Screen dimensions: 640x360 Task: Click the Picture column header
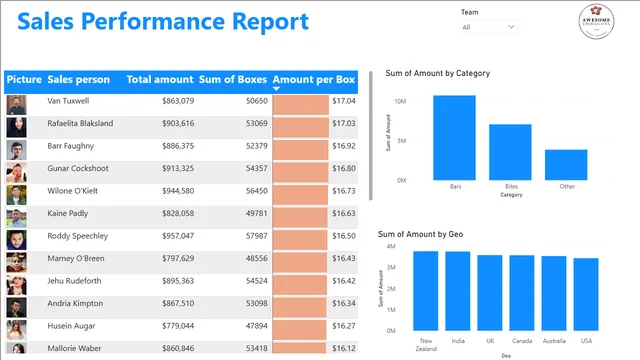pyautogui.click(x=24, y=79)
